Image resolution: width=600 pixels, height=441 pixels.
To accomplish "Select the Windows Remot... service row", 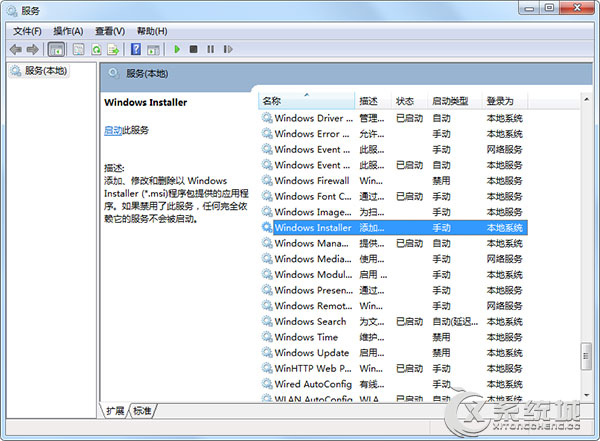I will (x=393, y=305).
